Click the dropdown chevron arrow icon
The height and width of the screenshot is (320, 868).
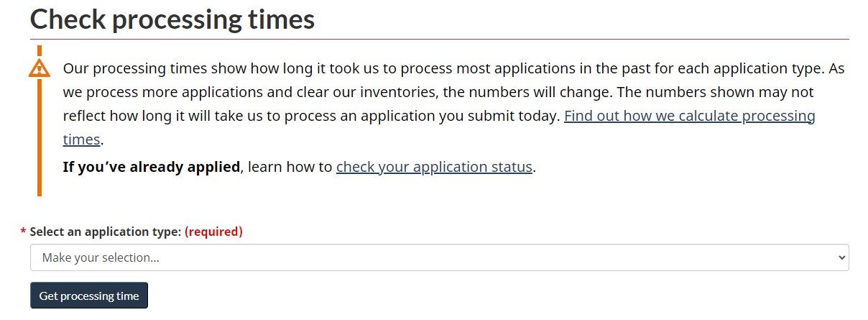[842, 257]
